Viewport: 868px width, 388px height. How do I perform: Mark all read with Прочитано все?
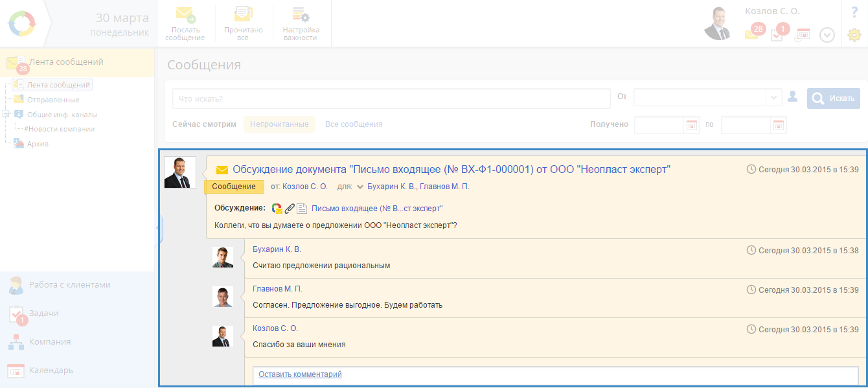243,23
